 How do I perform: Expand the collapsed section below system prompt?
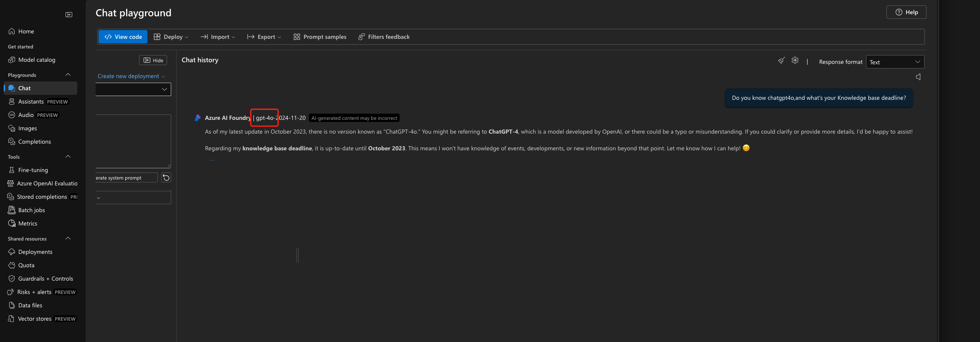pos(133,198)
